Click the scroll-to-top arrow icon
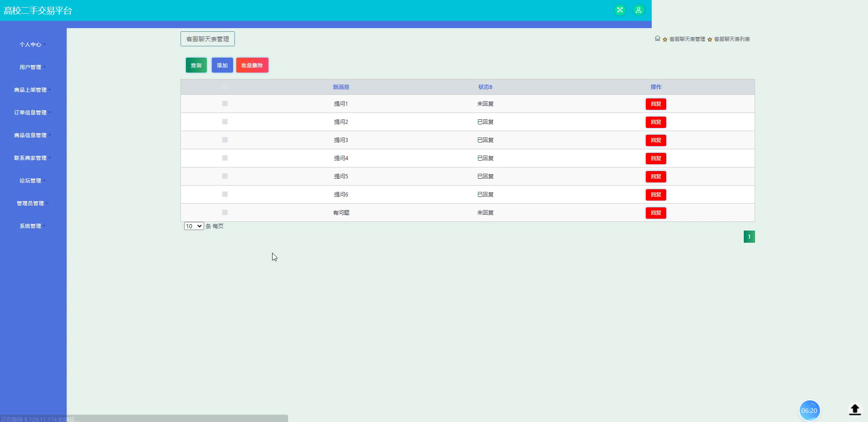The width and height of the screenshot is (868, 422). pyautogui.click(x=855, y=410)
